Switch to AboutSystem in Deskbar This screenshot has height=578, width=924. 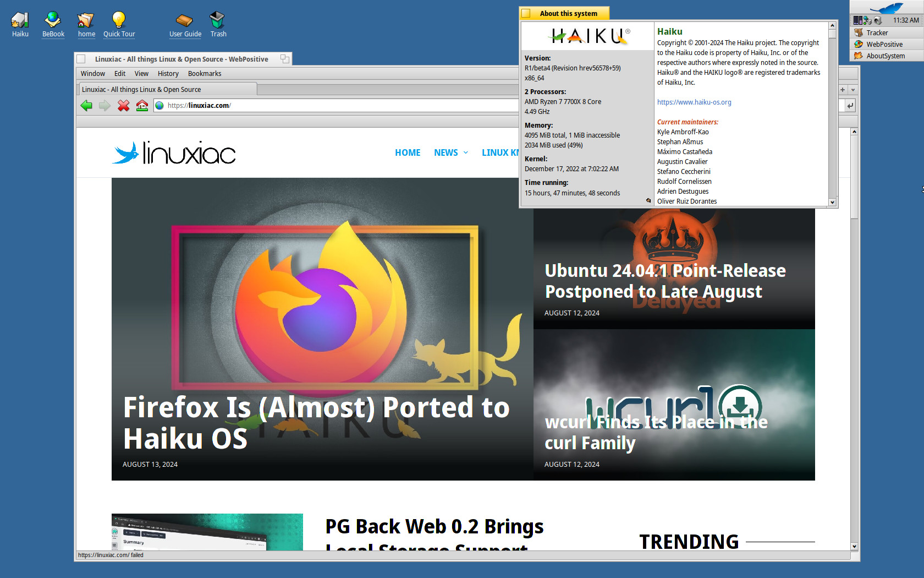887,56
